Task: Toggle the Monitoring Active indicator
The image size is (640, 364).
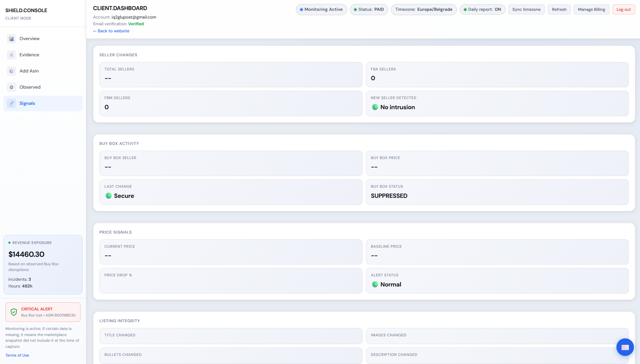Action: pos(321,9)
